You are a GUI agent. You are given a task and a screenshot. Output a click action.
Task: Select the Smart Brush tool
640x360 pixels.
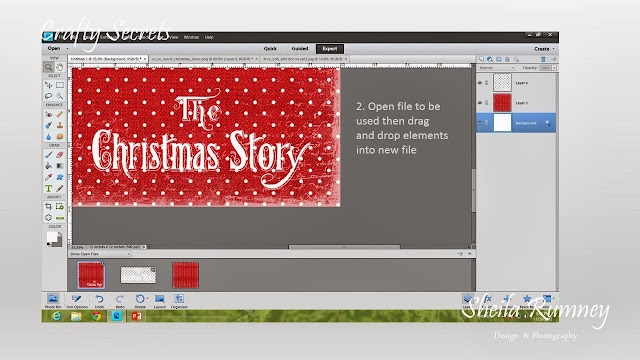pyautogui.click(x=49, y=125)
